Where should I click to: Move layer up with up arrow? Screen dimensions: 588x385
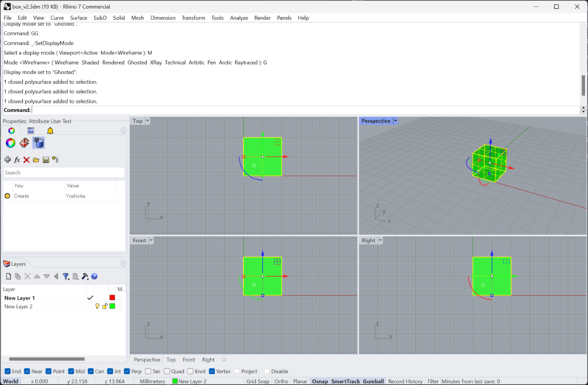point(37,276)
